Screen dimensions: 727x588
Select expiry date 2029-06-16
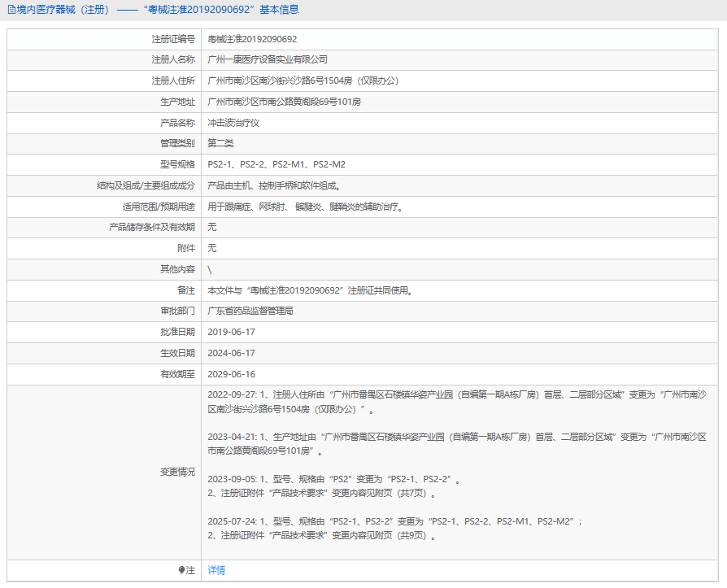[232, 374]
